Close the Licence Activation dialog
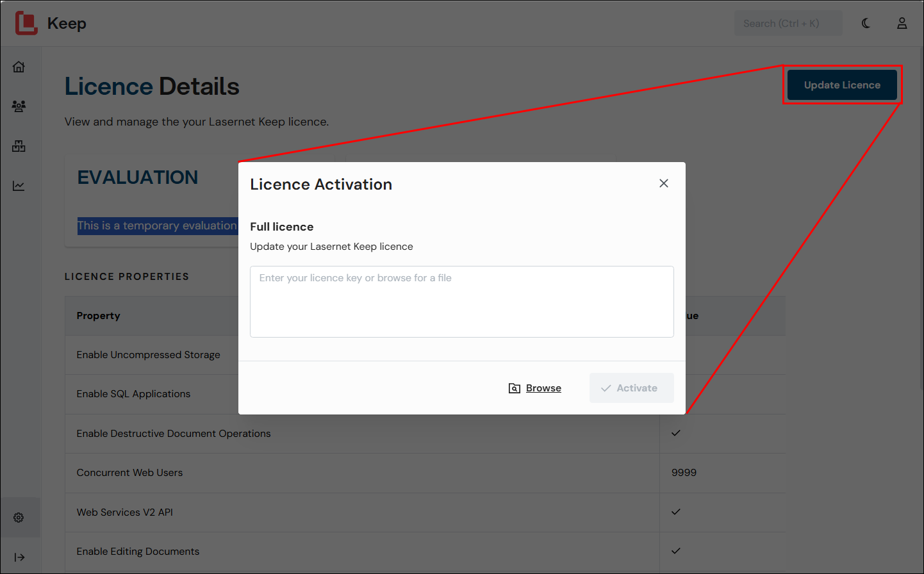This screenshot has width=924, height=574. tap(664, 183)
